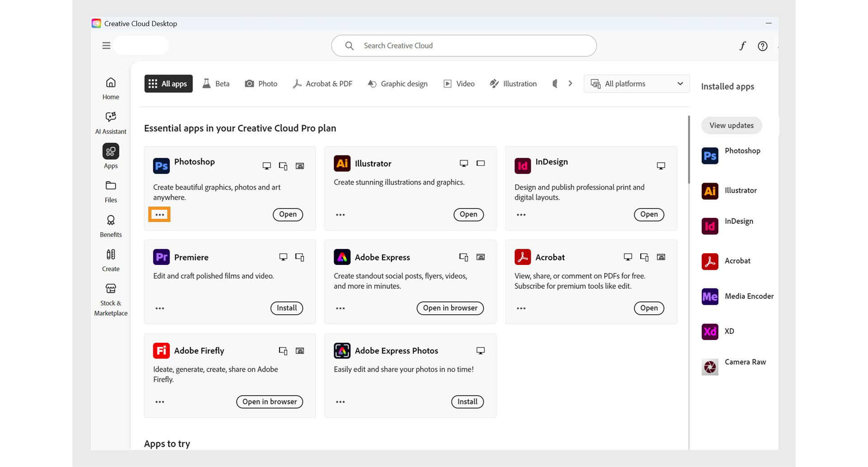
Task: Open Stock & Marketplace in sidebar
Action: [x=111, y=300]
